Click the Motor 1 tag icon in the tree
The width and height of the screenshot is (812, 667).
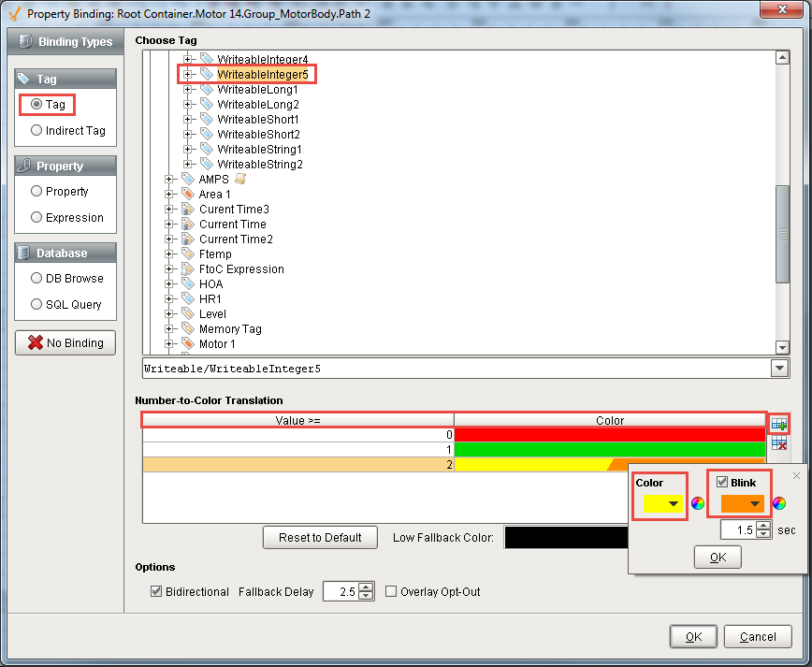click(188, 344)
